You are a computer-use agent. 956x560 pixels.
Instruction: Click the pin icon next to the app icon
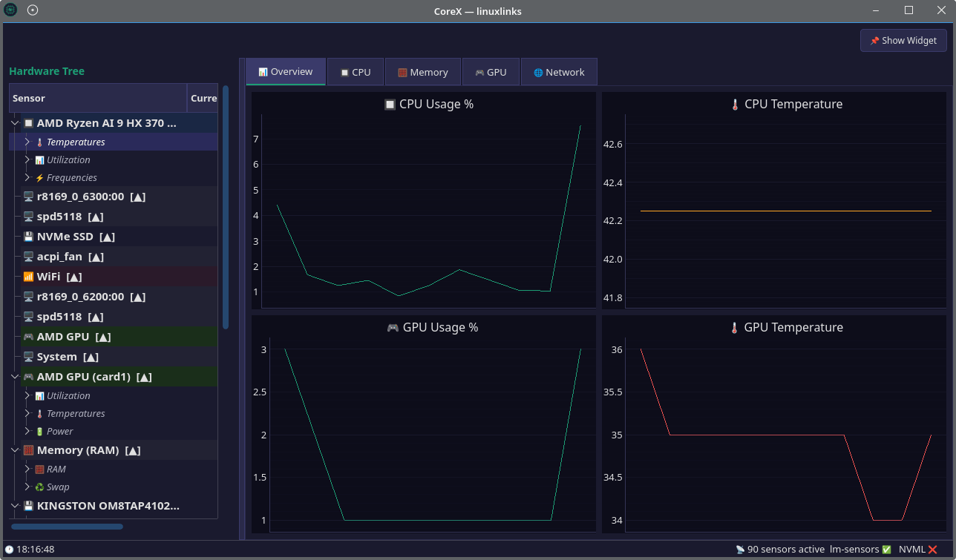point(33,10)
